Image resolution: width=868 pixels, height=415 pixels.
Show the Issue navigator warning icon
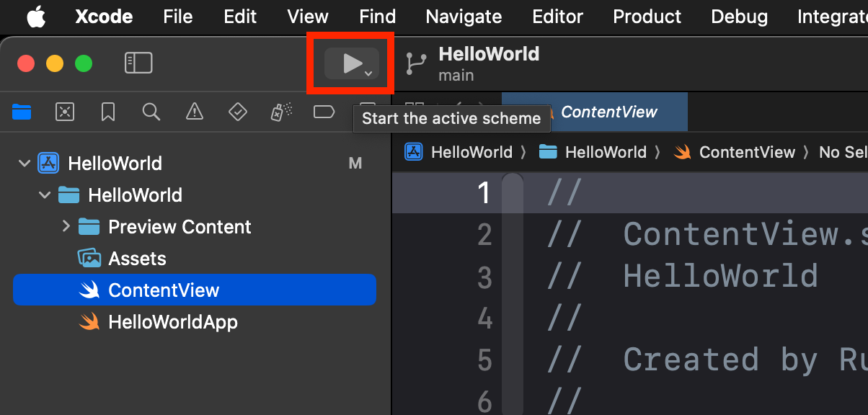coord(195,112)
